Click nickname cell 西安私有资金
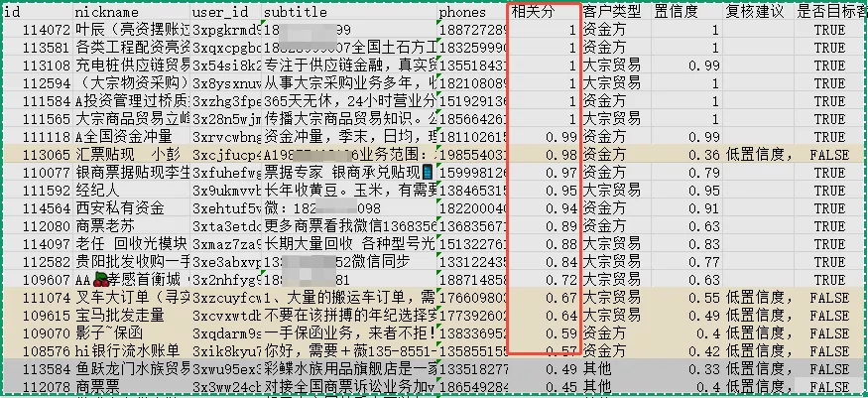Image resolution: width=868 pixels, height=398 pixels. tap(132, 208)
